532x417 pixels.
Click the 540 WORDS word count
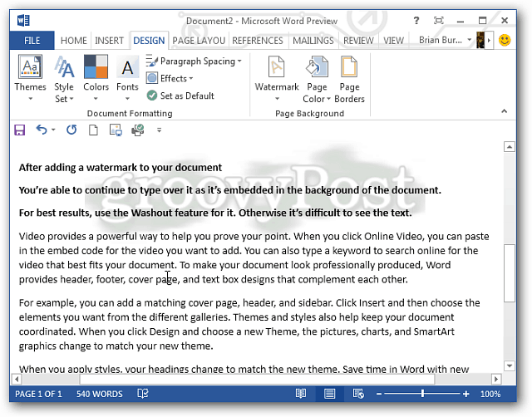pyautogui.click(x=100, y=394)
